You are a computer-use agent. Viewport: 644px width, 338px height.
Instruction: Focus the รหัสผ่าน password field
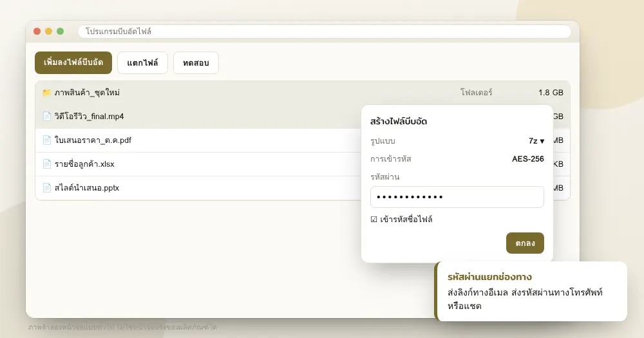(457, 197)
